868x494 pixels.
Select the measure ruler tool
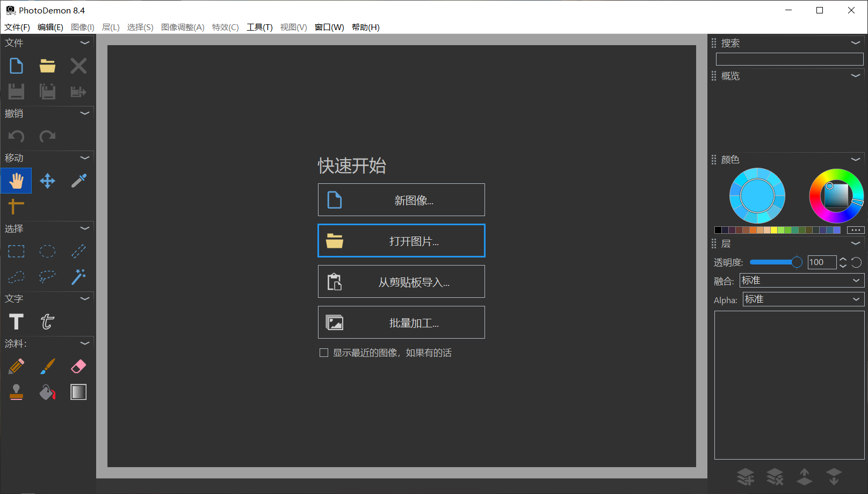point(16,206)
